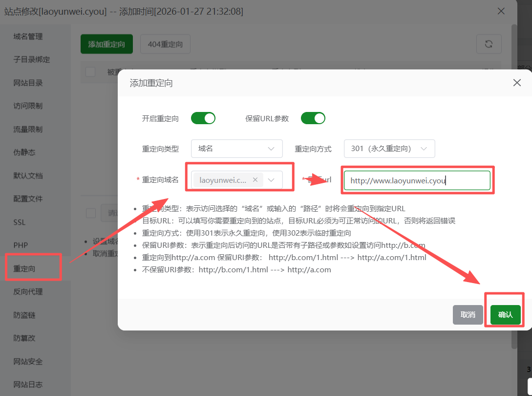This screenshot has width=532, height=396.
Task: Go to the SSL settings menu
Action: pyautogui.click(x=20, y=222)
